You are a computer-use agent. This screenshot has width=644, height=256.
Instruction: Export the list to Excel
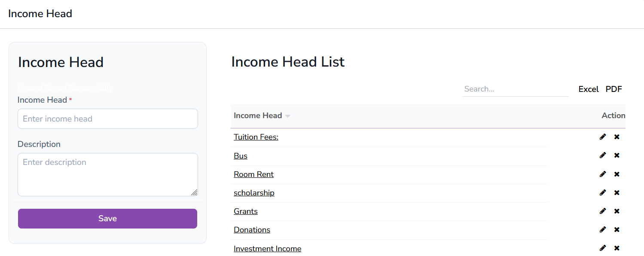click(x=588, y=89)
